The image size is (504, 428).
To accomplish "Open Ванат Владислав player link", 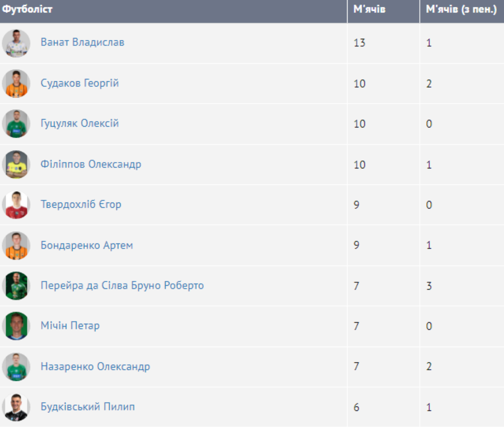I will click(82, 42).
